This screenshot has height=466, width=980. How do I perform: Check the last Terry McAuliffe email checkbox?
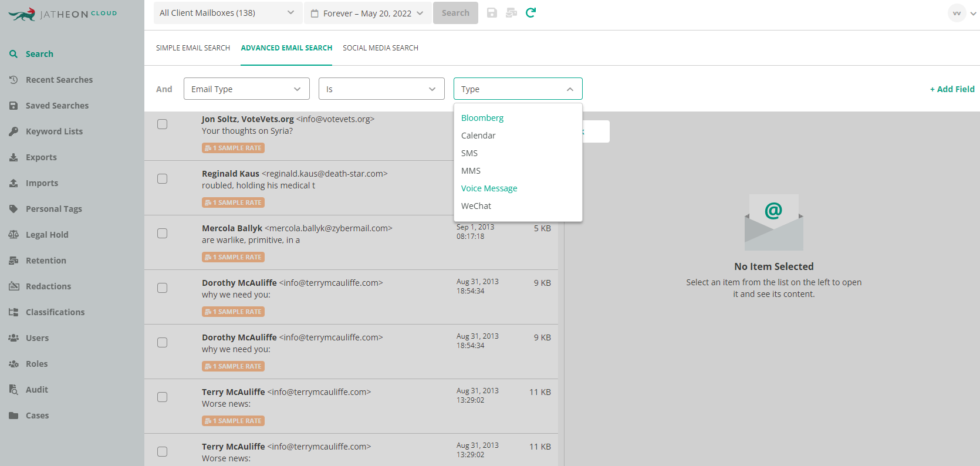(x=163, y=452)
